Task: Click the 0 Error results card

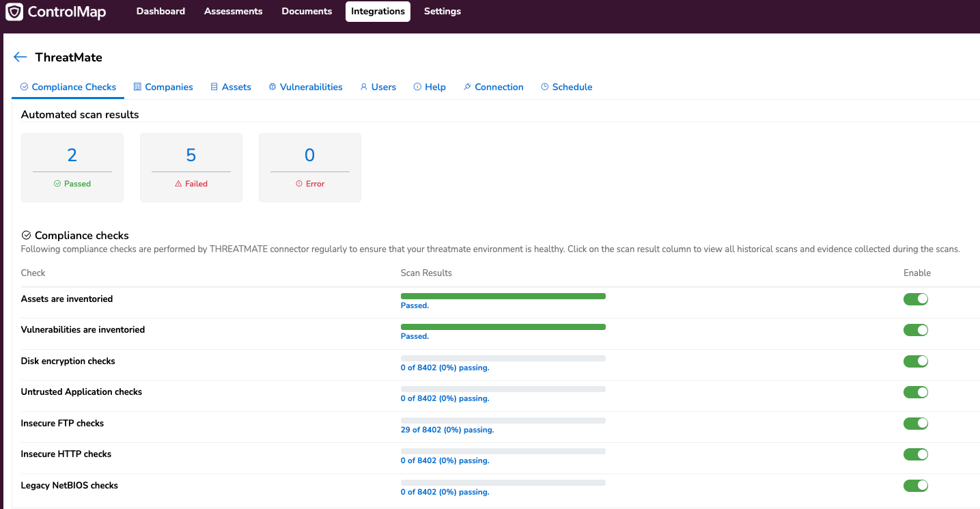Action: coord(310,167)
